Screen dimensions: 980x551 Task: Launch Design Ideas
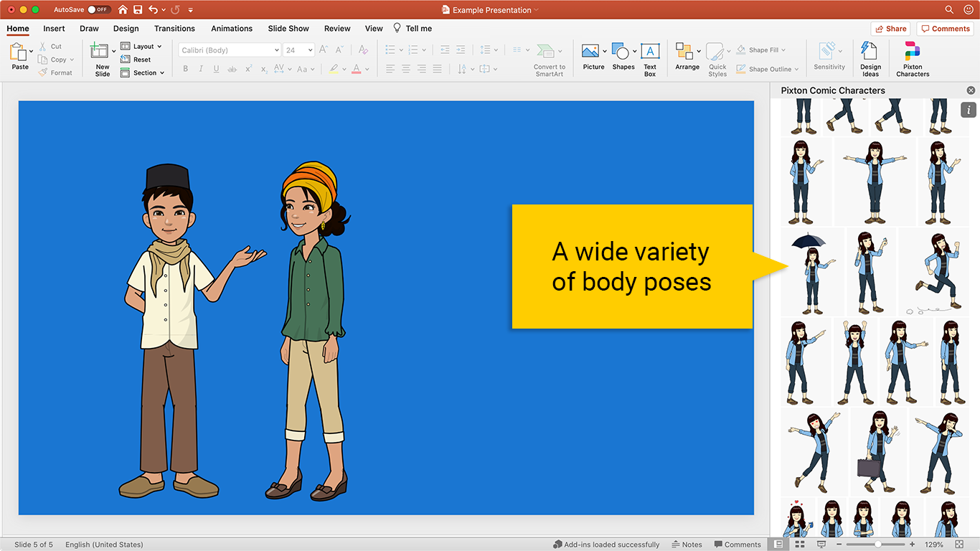(x=870, y=57)
